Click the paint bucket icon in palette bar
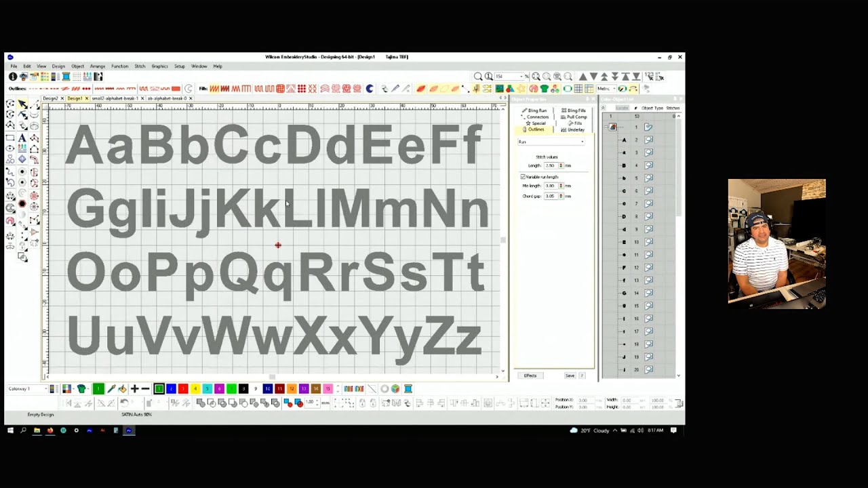 (123, 388)
